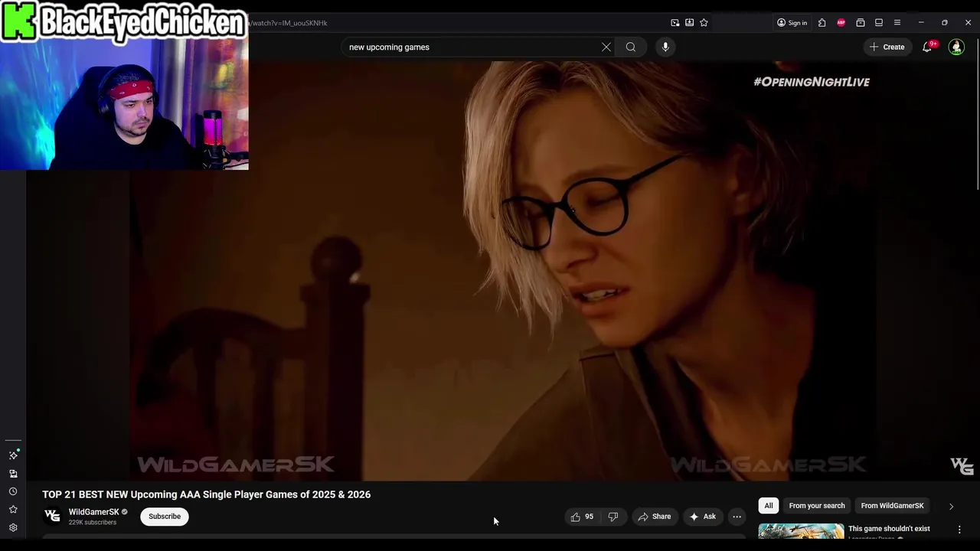Bookmark this page with star icon
Viewport: 980px width, 551px height.
(704, 23)
